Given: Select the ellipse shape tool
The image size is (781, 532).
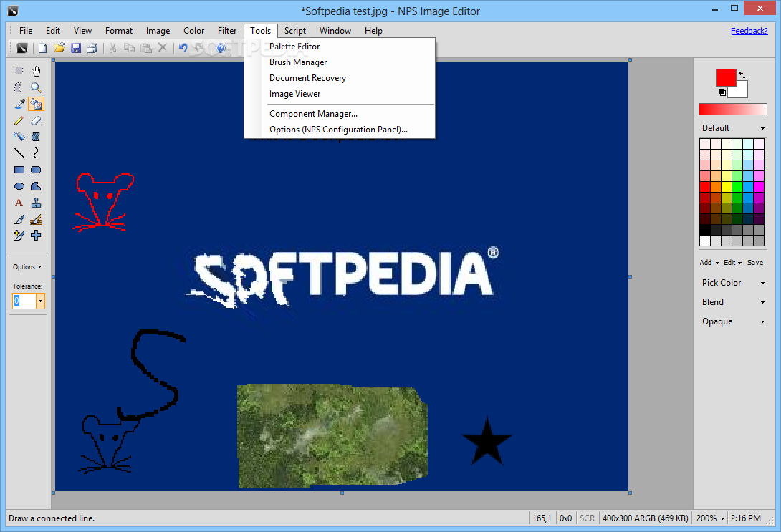Looking at the screenshot, I should tap(19, 186).
